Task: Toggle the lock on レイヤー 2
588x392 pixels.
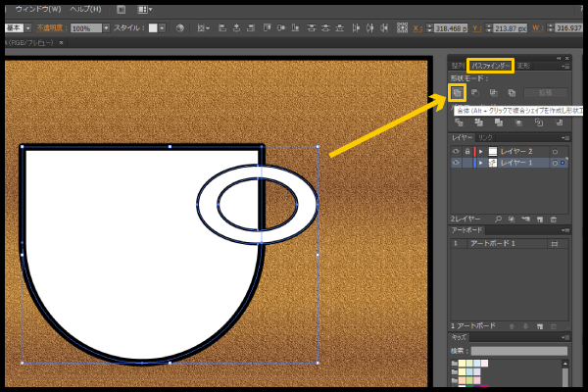Action: coord(465,152)
